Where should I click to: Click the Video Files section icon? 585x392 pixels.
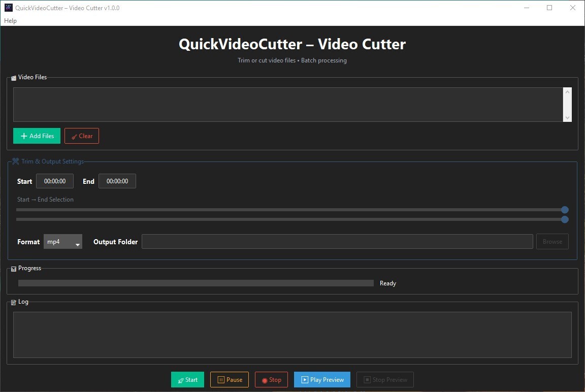[14, 78]
